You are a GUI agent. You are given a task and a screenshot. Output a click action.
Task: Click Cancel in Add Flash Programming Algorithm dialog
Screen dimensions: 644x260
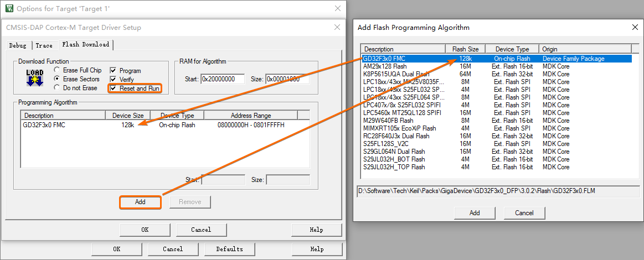pyautogui.click(x=524, y=213)
